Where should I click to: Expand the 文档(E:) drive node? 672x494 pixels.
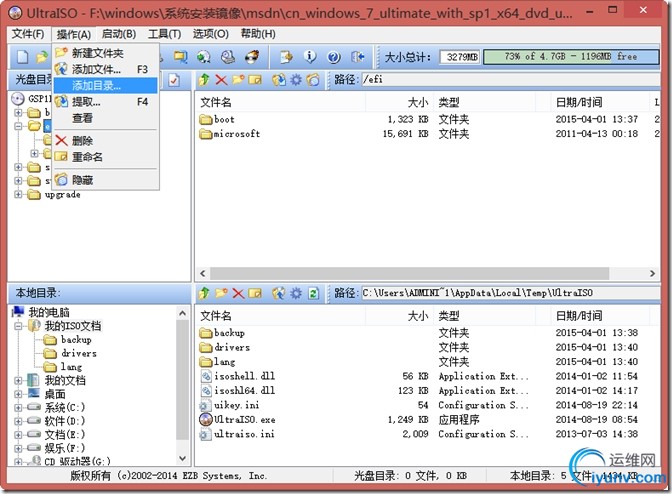[x=18, y=434]
